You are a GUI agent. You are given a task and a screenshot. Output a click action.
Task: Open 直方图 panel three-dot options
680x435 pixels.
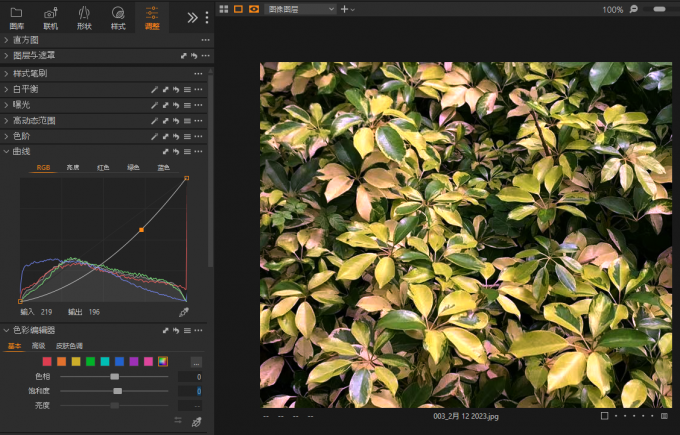tap(206, 40)
